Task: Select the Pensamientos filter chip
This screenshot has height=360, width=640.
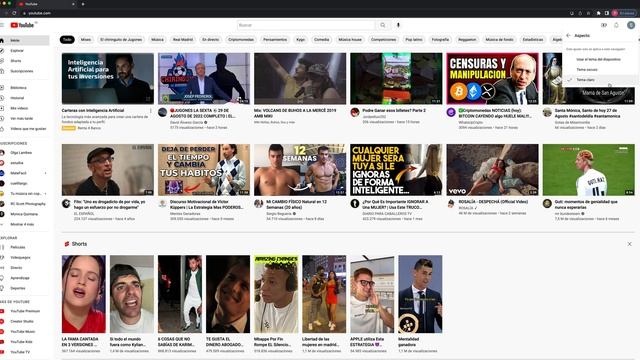Action: [x=275, y=40]
